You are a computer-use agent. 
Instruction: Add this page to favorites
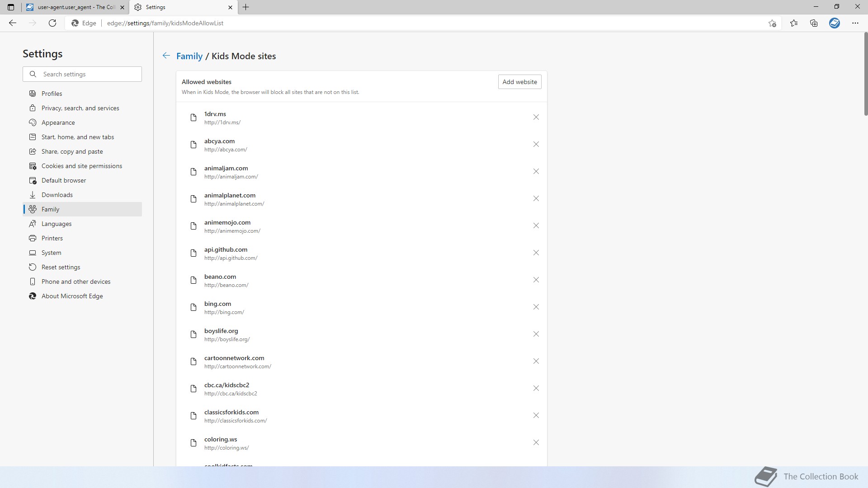coord(772,23)
